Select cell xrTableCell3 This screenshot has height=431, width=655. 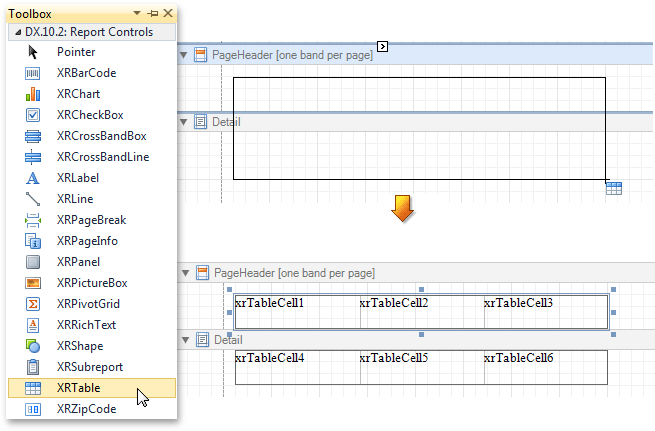[546, 312]
